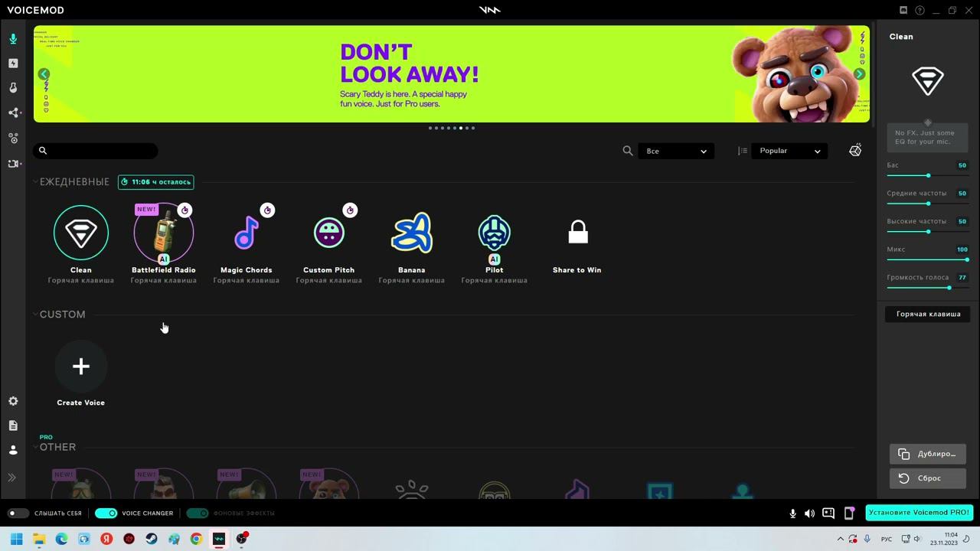Go to previous banner with left arrow
The width and height of the screenshot is (980, 551).
(44, 74)
